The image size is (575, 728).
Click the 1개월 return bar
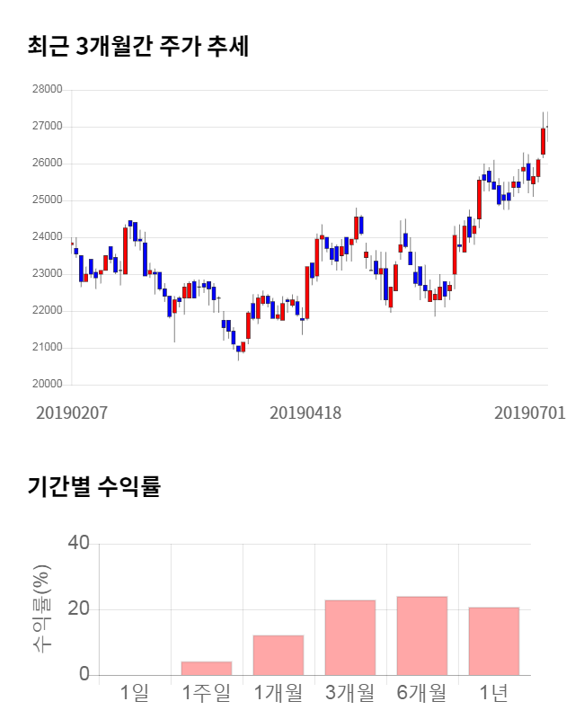[x=279, y=655]
